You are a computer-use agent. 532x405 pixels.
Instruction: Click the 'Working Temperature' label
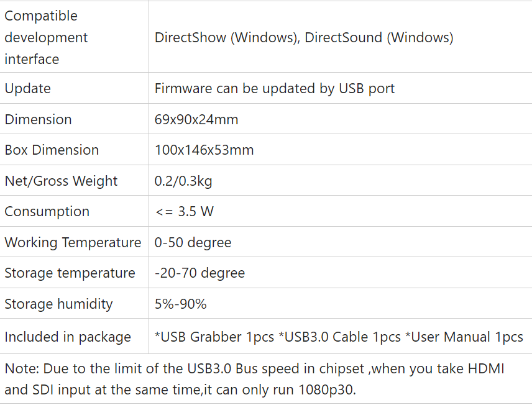73,242
